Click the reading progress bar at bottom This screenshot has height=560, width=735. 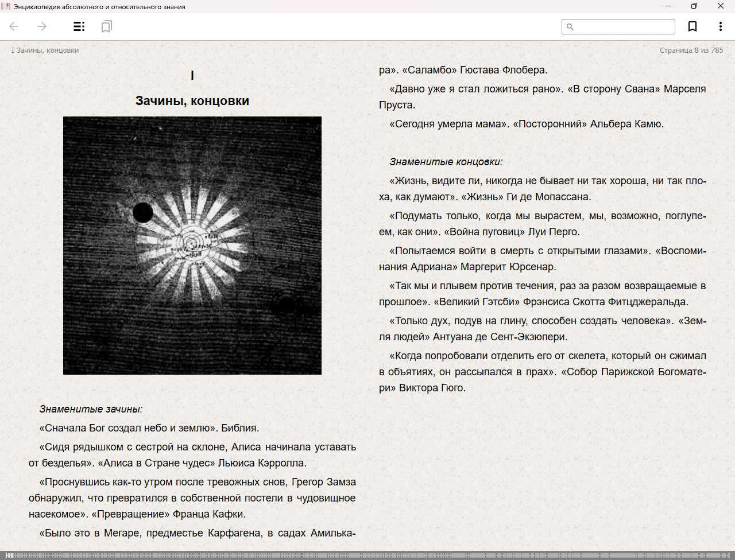(x=367, y=555)
